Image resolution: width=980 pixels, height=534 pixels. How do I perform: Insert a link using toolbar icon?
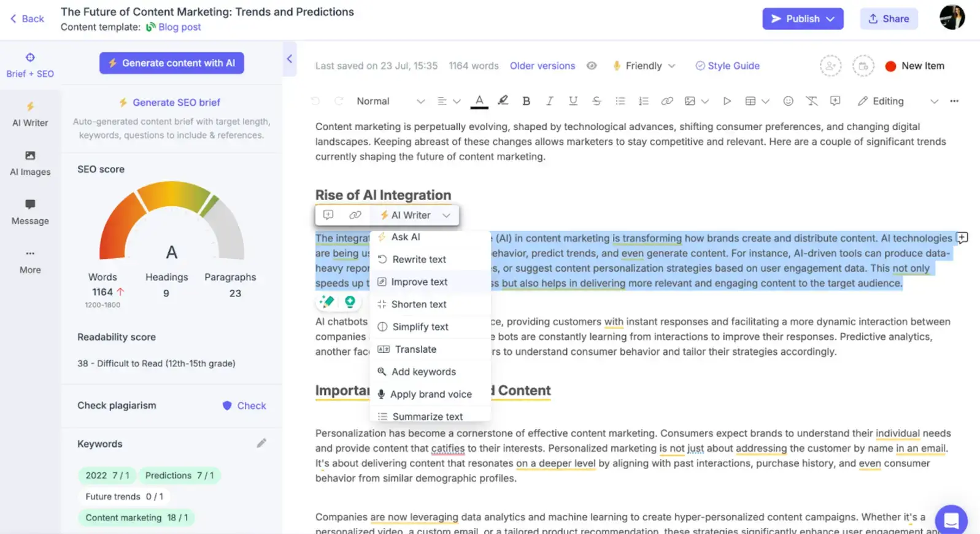point(666,101)
